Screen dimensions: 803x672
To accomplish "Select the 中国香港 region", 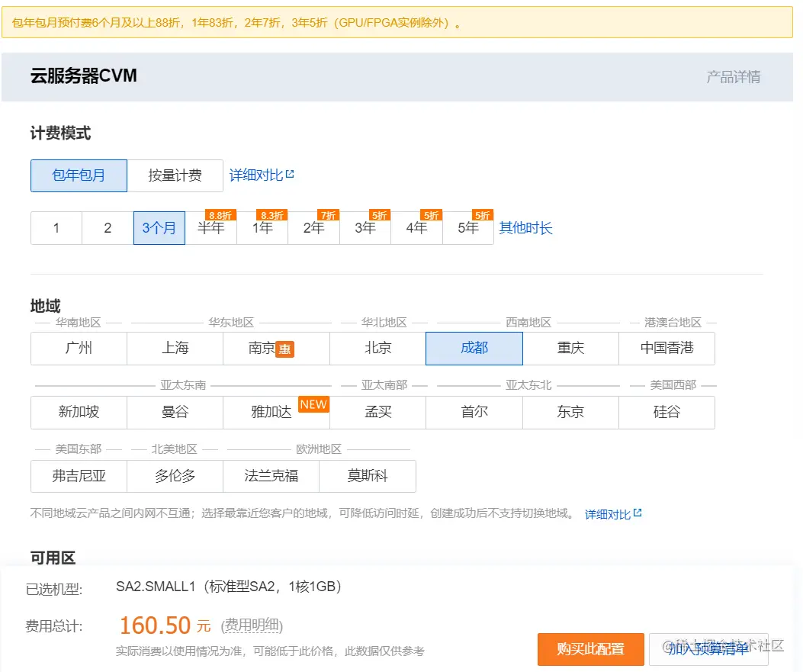I will click(x=666, y=348).
